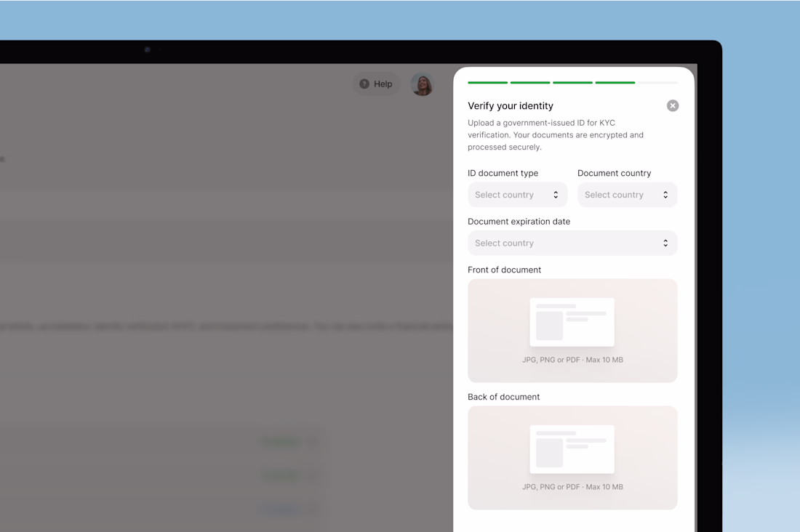Click the fourth green progress step
Viewport: 800px width, 532px height.
point(615,82)
